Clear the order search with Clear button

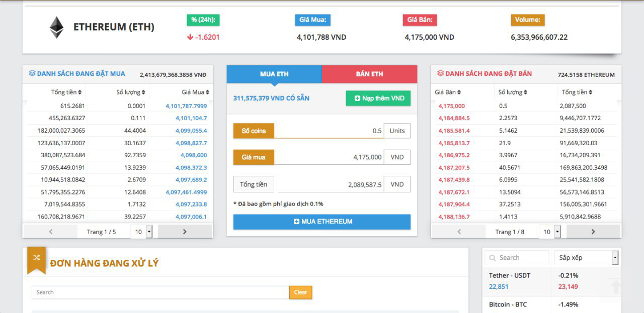[x=300, y=292]
